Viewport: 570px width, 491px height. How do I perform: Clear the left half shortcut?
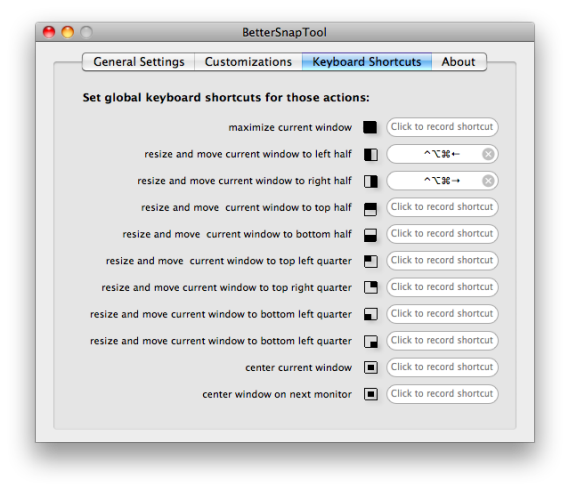488,154
